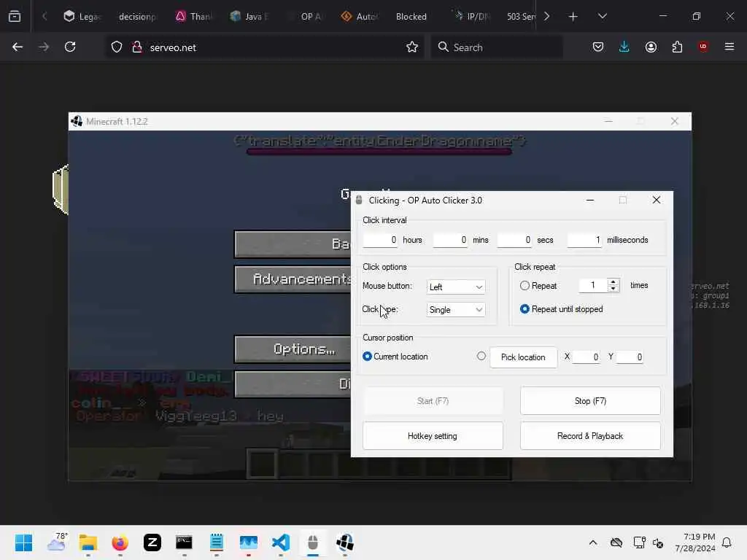This screenshot has height=560, width=747.
Task: Switch to OP Auto Clicker taskbar icon
Action: pos(312,542)
